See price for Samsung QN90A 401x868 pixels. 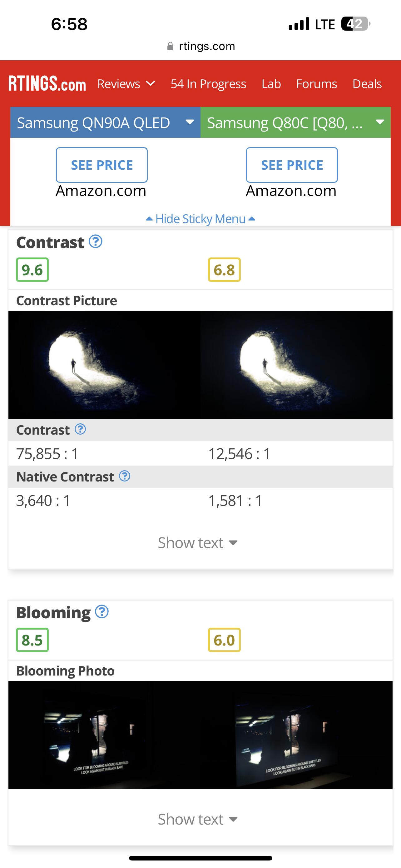pyautogui.click(x=102, y=165)
